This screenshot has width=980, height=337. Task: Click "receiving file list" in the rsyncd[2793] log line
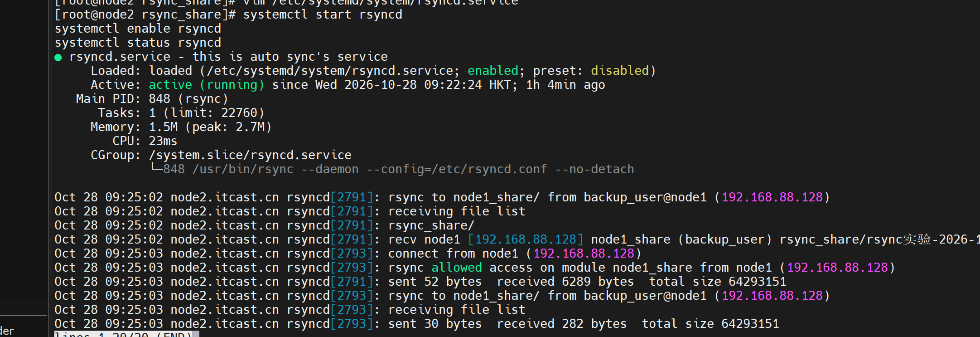(x=457, y=310)
